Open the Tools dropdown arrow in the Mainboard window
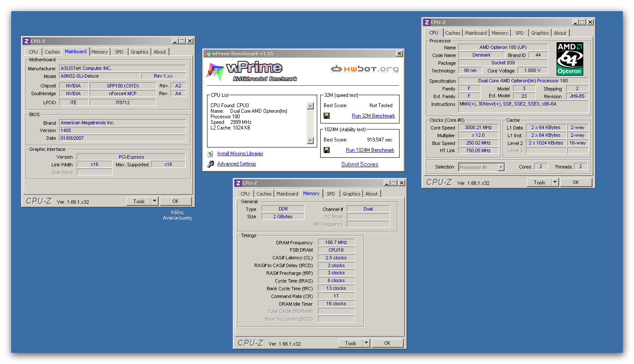Image resolution: width=634 pixels, height=364 pixels. (x=155, y=201)
